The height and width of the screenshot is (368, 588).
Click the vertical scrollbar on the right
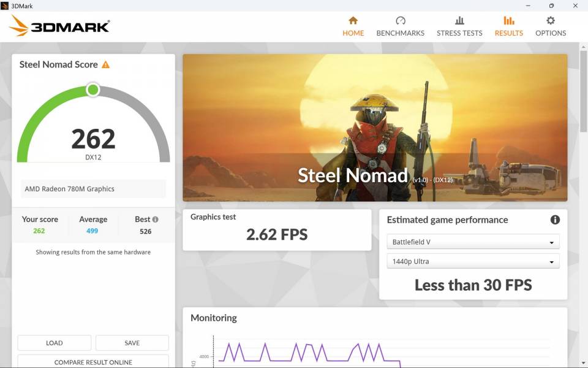[583, 92]
